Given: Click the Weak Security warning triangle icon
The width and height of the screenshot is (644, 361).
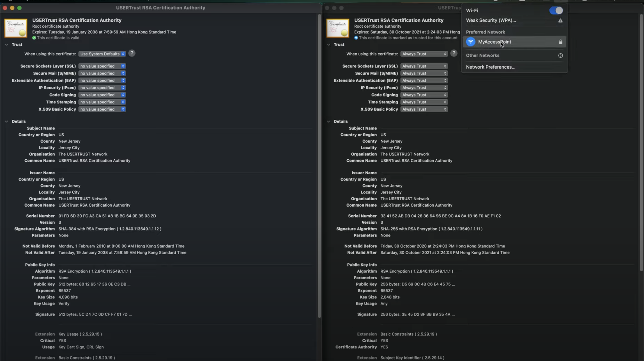Looking at the screenshot, I should tap(560, 20).
